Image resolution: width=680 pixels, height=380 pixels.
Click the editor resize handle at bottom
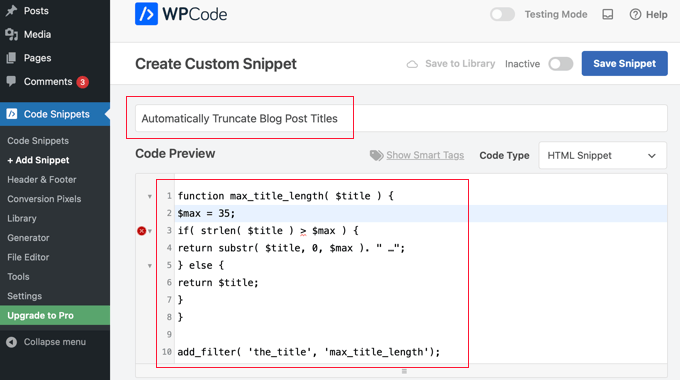click(404, 371)
